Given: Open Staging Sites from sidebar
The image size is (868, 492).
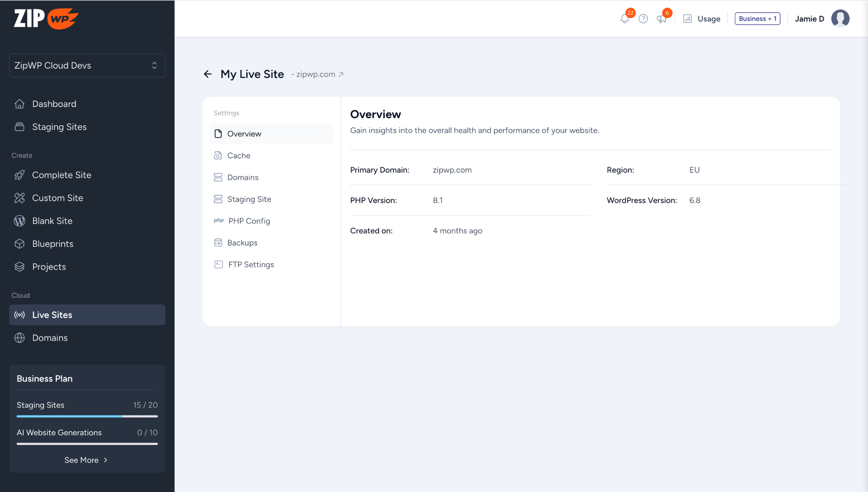Looking at the screenshot, I should click(x=59, y=127).
